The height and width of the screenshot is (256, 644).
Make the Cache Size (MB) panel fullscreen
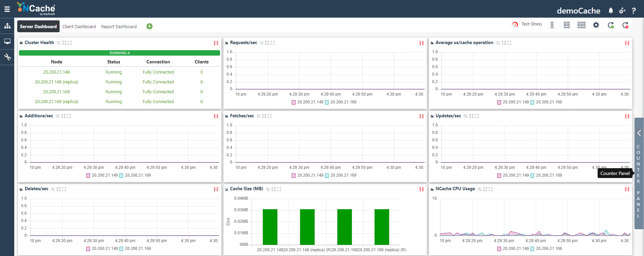pyautogui.click(x=279, y=189)
